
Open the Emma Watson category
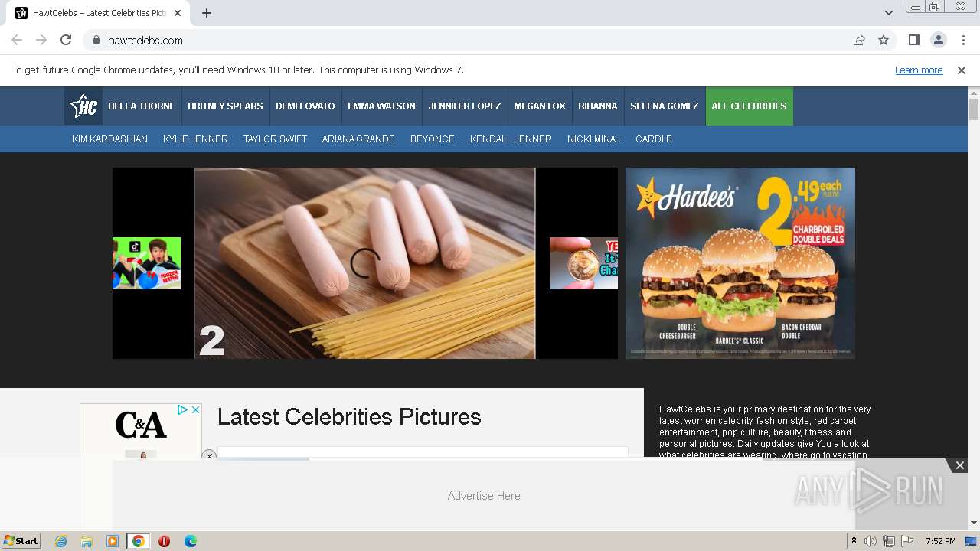pos(381,106)
